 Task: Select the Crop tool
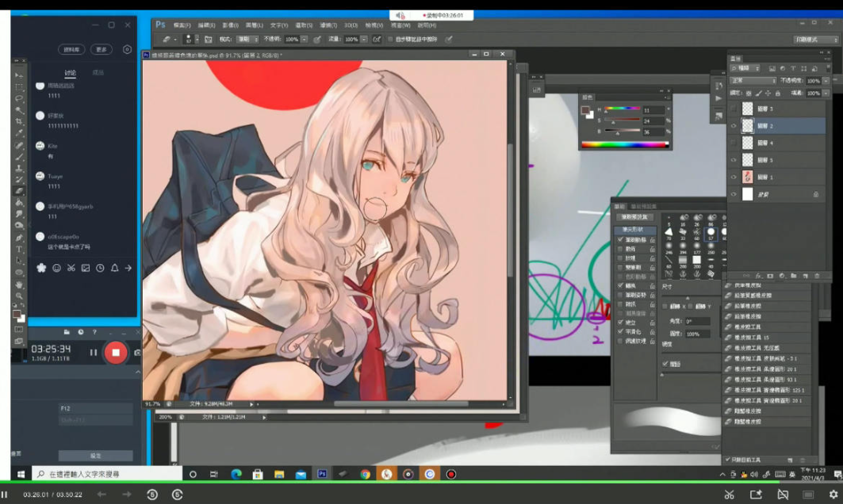(19, 122)
